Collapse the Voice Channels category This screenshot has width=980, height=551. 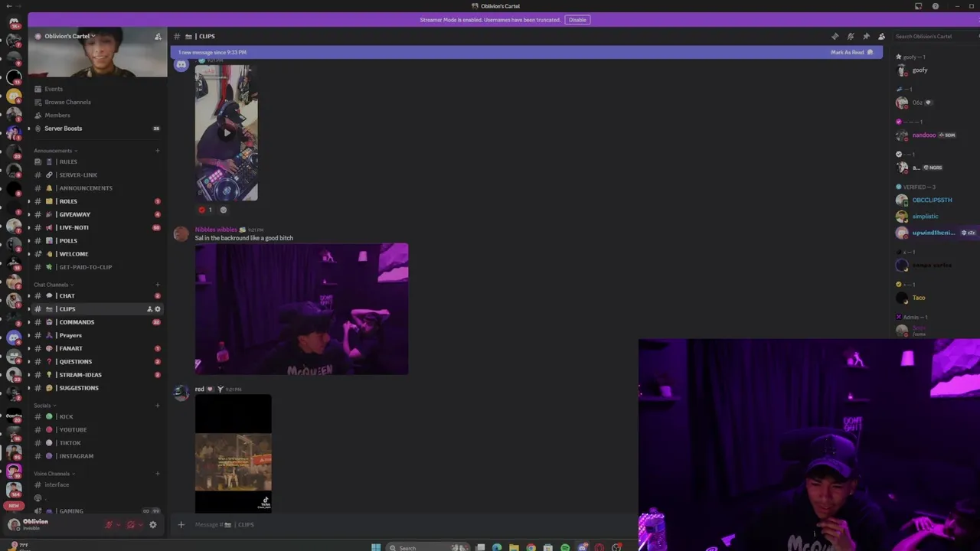click(x=54, y=474)
